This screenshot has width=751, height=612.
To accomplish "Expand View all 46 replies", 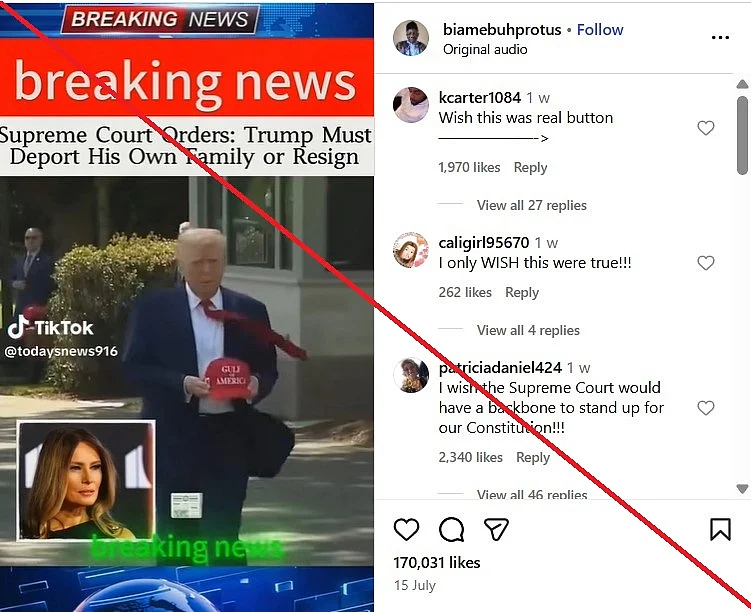I will point(532,494).
